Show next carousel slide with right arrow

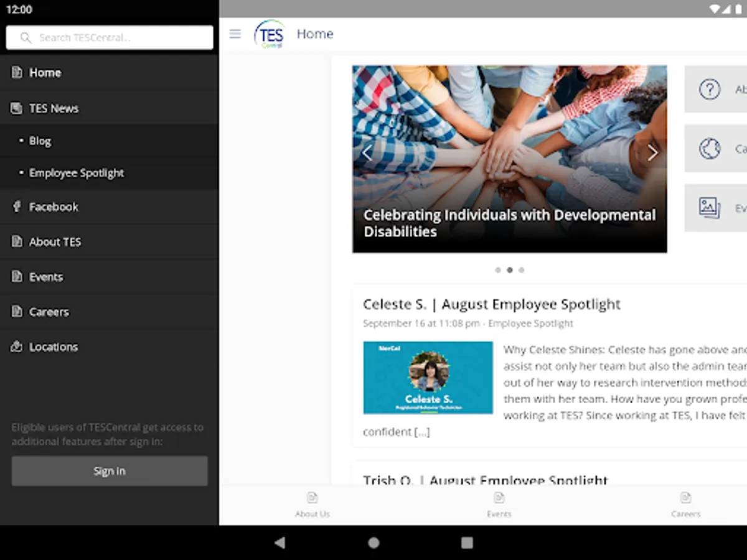652,152
